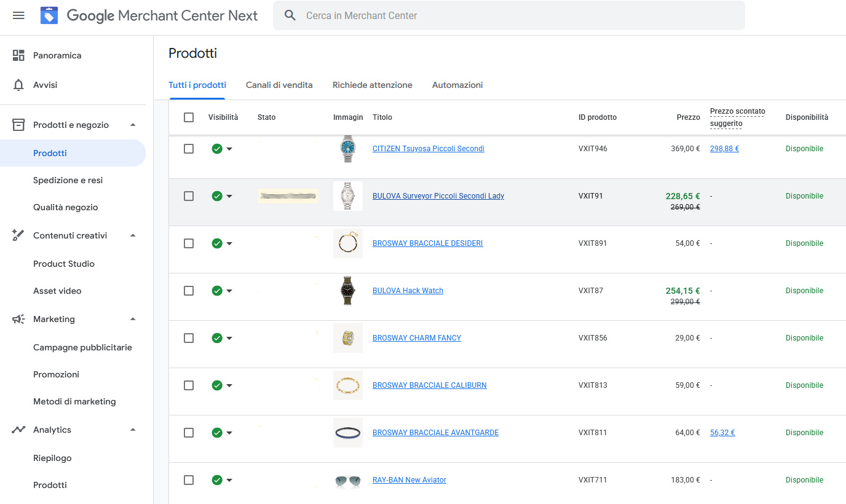Click the Prezzo scontato suggerito column header

[x=737, y=117]
